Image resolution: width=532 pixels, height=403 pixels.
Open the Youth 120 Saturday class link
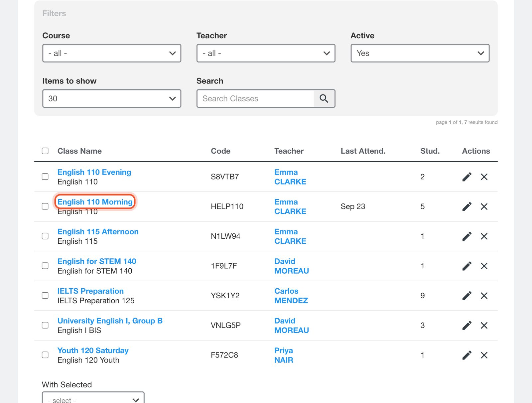pyautogui.click(x=93, y=350)
